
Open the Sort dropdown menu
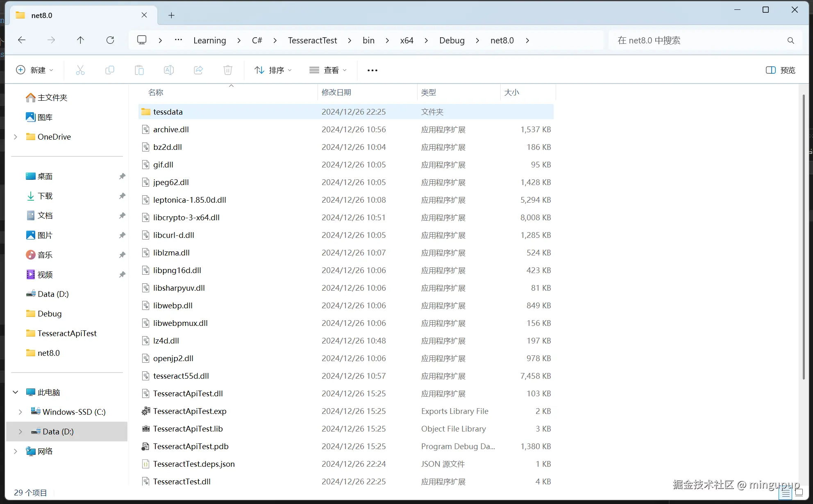pyautogui.click(x=273, y=70)
